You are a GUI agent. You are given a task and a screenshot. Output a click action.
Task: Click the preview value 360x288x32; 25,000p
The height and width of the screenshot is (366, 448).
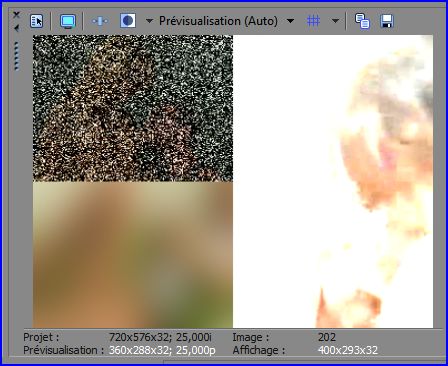coord(162,350)
